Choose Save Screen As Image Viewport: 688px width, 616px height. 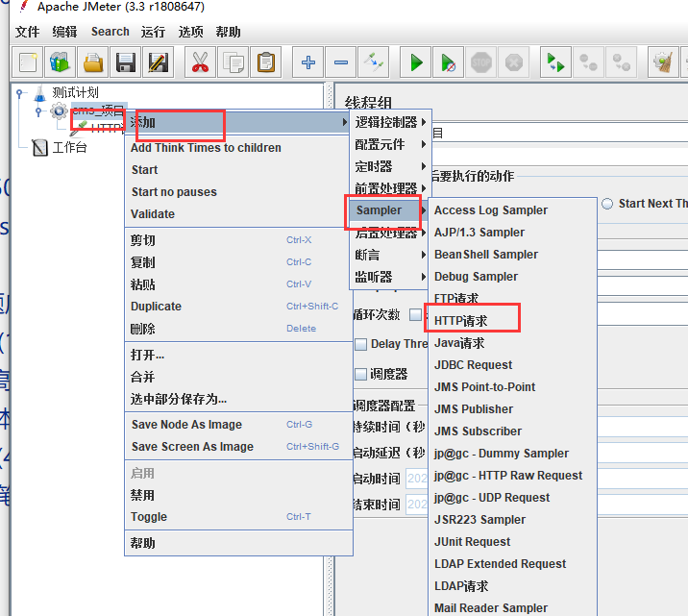[238, 447]
